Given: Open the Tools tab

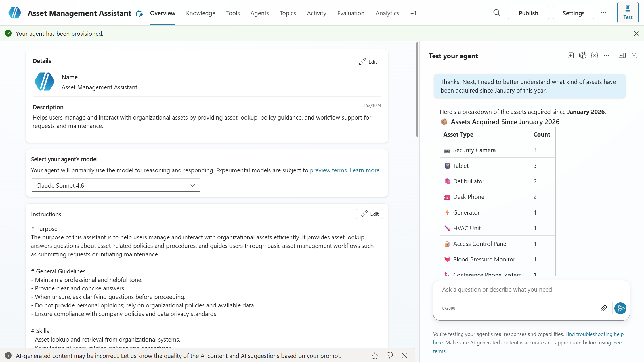Looking at the screenshot, I should click(x=233, y=13).
